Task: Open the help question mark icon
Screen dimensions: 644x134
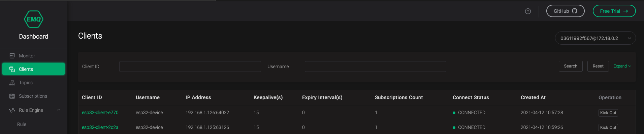Action: [x=528, y=11]
